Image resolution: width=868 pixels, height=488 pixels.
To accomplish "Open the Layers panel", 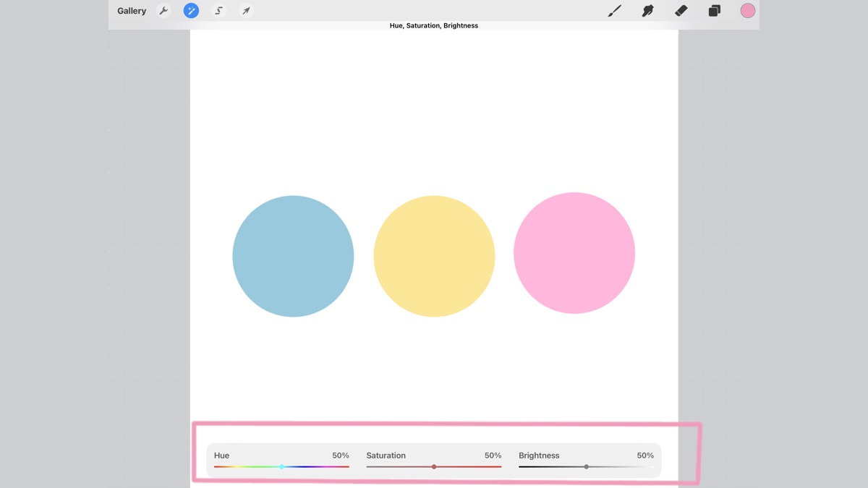I will 714,11.
